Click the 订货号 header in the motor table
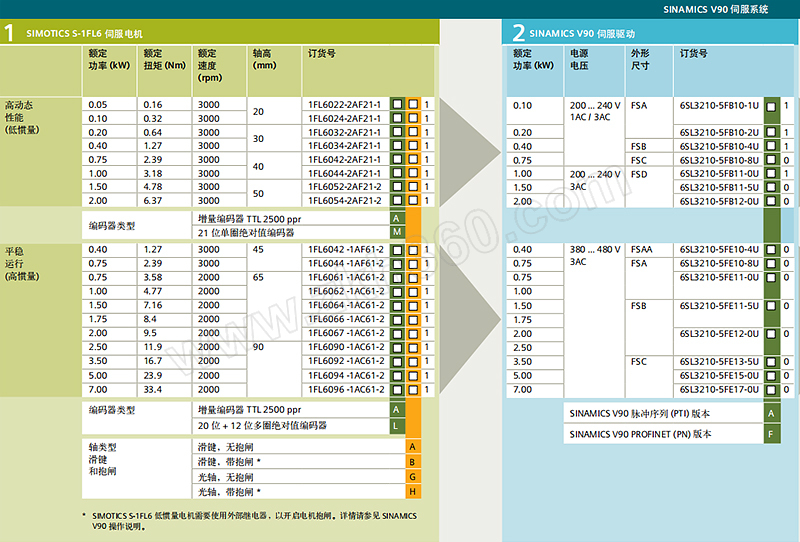 [x=321, y=53]
